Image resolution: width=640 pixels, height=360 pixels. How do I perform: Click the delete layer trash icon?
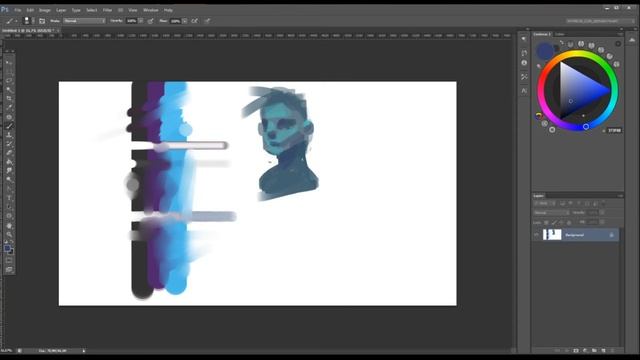612,350
